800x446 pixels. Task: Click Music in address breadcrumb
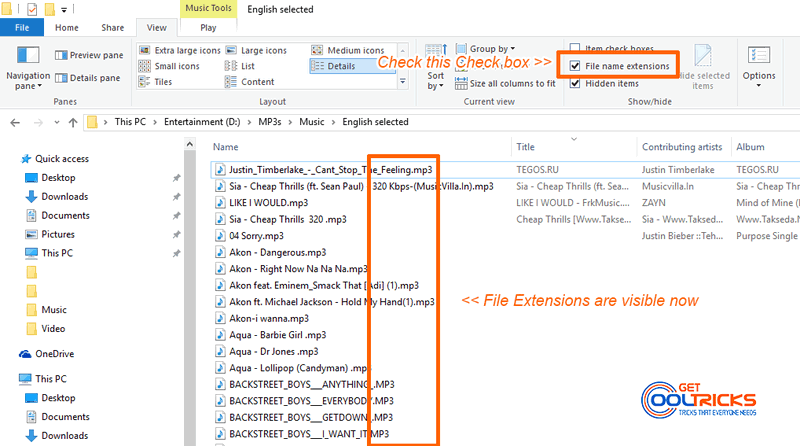(x=312, y=122)
